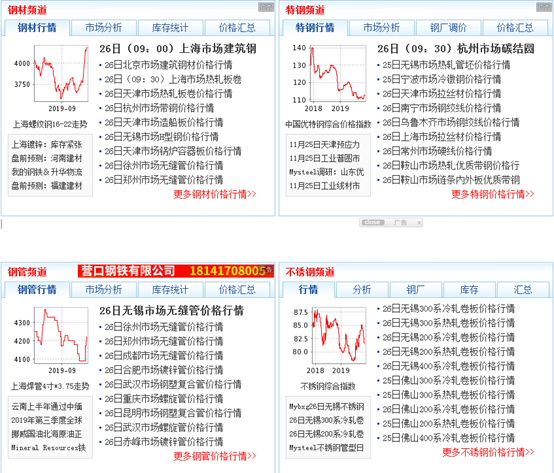This screenshot has height=473, width=554.
Task: Switch to the 钢管行情 tab
Action: [x=37, y=290]
